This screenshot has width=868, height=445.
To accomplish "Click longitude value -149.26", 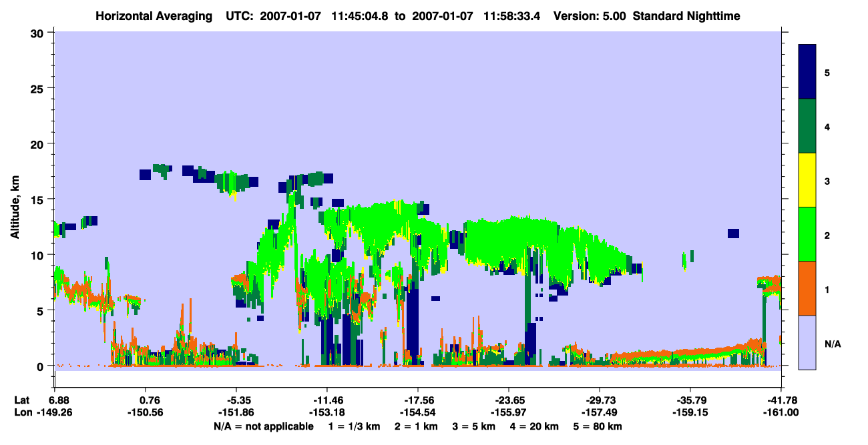I will tap(54, 412).
